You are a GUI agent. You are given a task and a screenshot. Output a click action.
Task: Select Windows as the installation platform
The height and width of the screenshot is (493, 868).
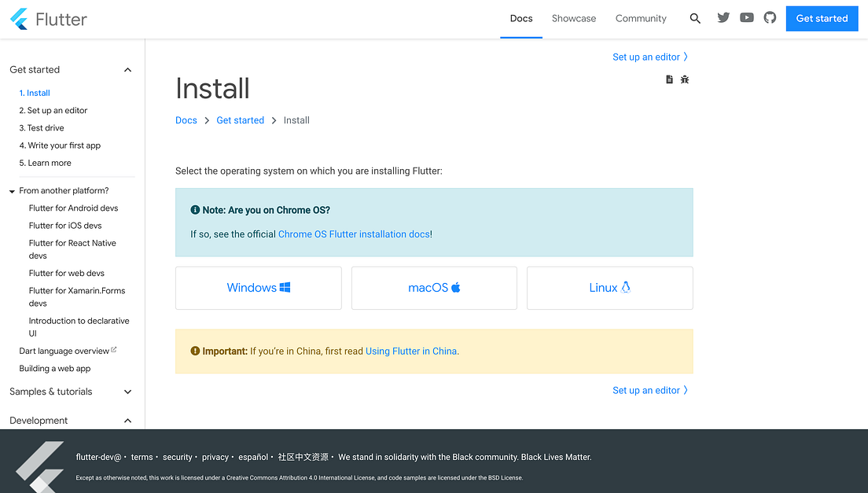[x=258, y=288]
